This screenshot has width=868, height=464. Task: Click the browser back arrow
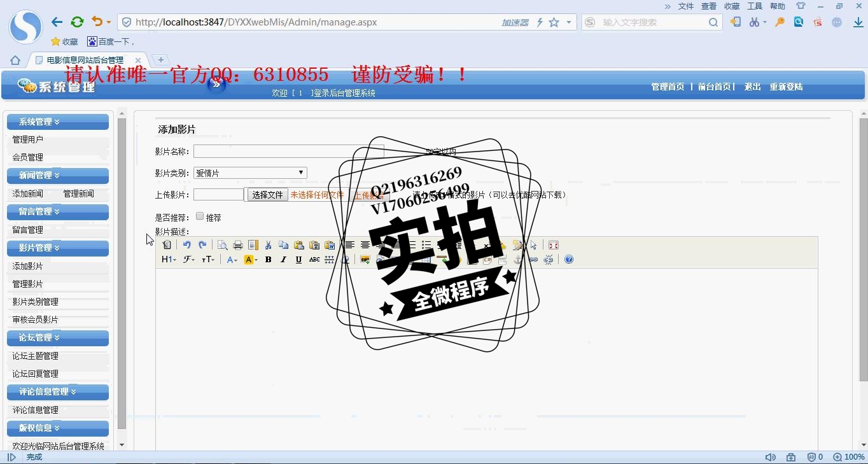tap(57, 22)
